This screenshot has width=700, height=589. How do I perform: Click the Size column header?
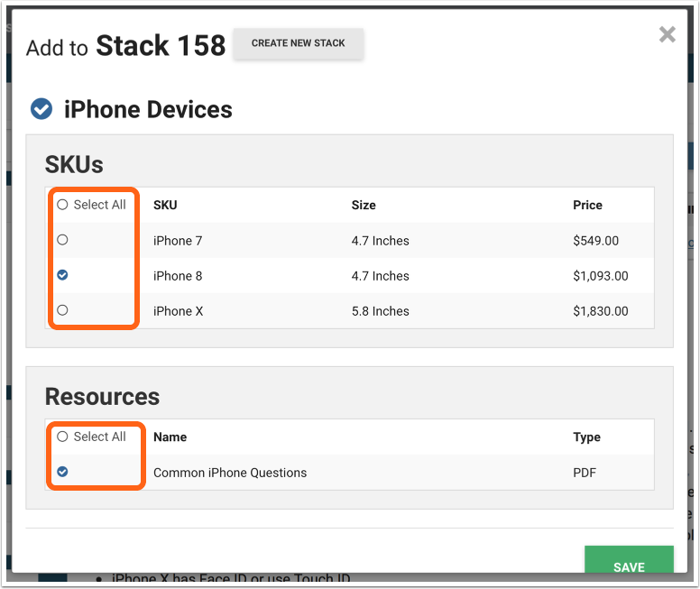[x=364, y=205]
